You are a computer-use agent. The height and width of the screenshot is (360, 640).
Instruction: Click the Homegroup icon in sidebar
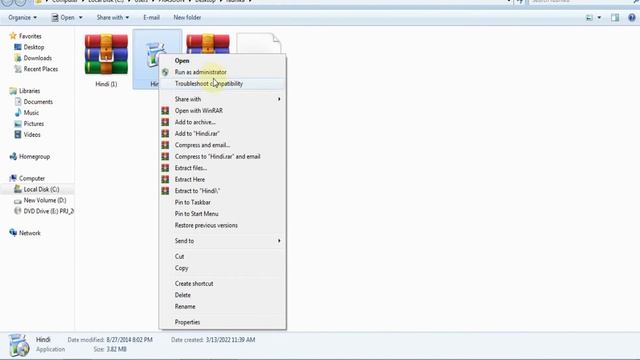tap(13, 156)
